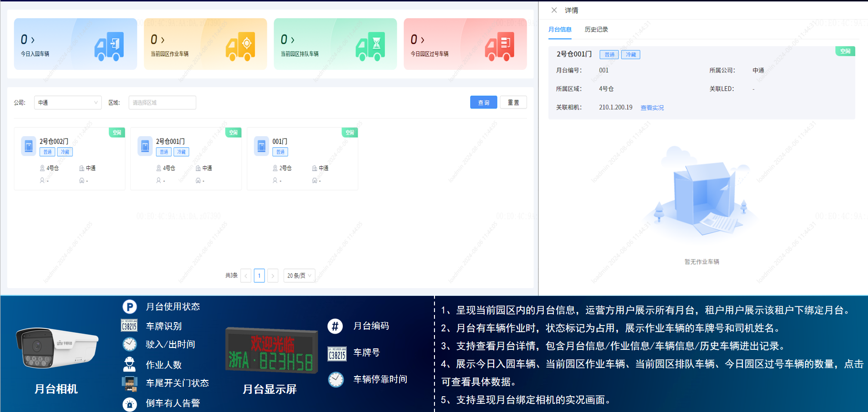Click the 中通 company icon on 2号仓001门 card

click(198, 168)
